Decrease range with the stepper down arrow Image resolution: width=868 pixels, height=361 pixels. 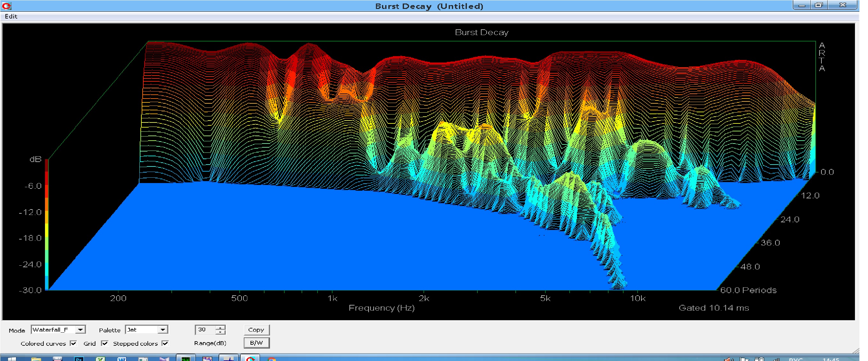(221, 332)
